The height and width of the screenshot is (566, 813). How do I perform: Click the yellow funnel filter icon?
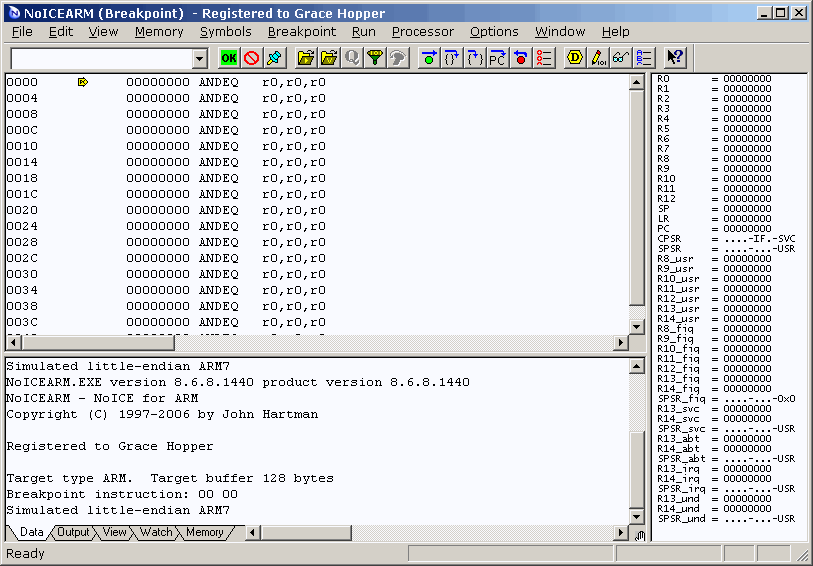pyautogui.click(x=374, y=58)
